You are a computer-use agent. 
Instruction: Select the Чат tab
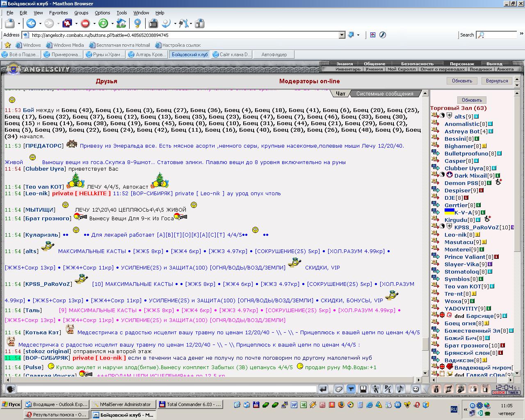(340, 94)
